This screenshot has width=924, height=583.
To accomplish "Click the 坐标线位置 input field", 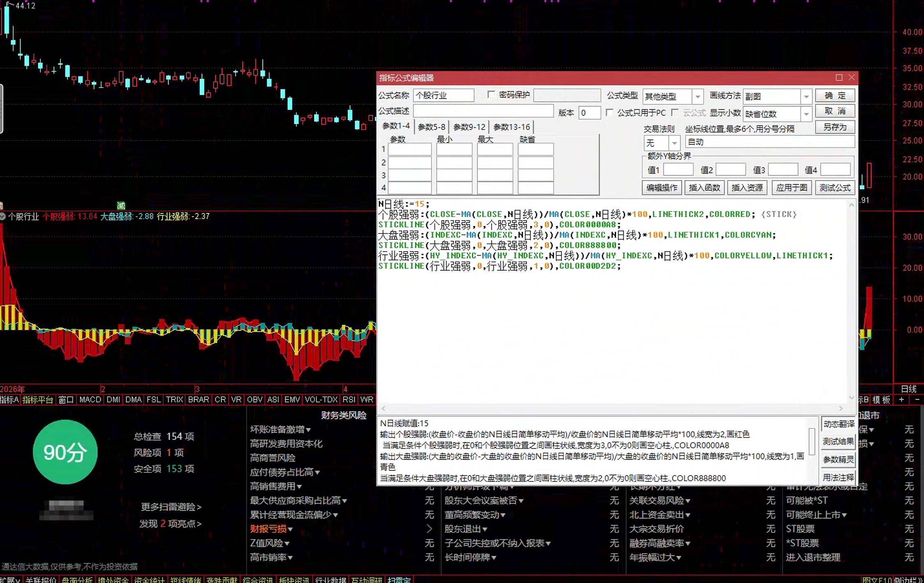I will click(x=770, y=142).
